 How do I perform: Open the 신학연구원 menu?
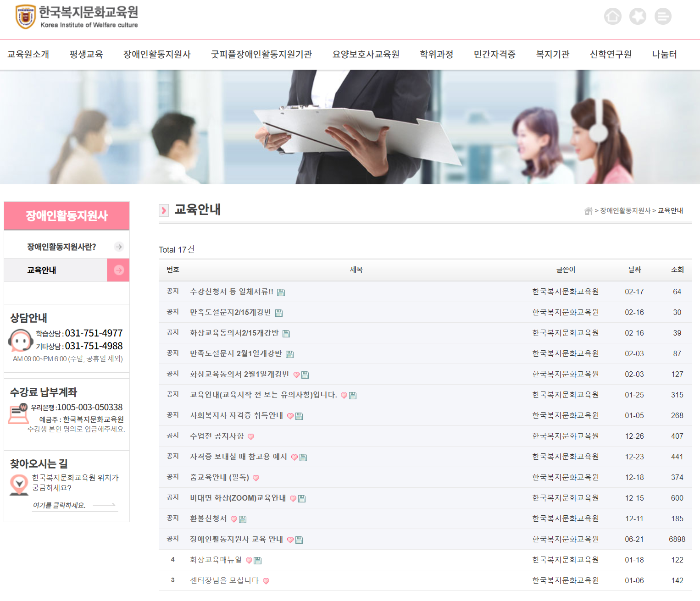click(x=611, y=55)
